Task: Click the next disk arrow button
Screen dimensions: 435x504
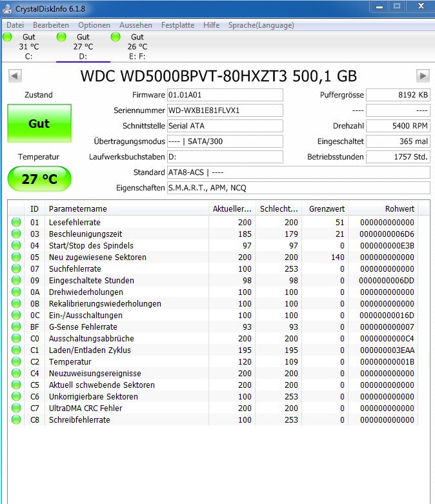Action: pos(423,76)
